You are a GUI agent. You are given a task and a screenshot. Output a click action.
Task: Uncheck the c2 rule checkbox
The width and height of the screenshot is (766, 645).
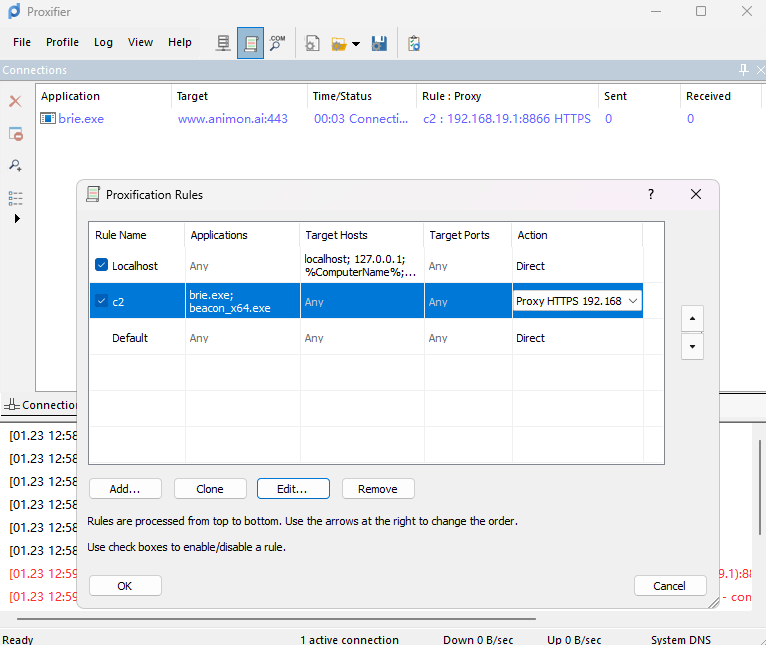click(x=101, y=301)
